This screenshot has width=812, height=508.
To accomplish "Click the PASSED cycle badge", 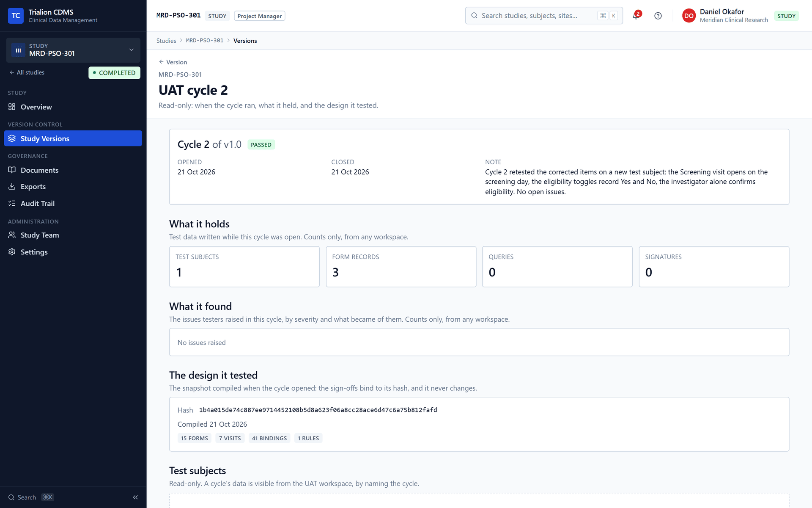I will point(261,145).
